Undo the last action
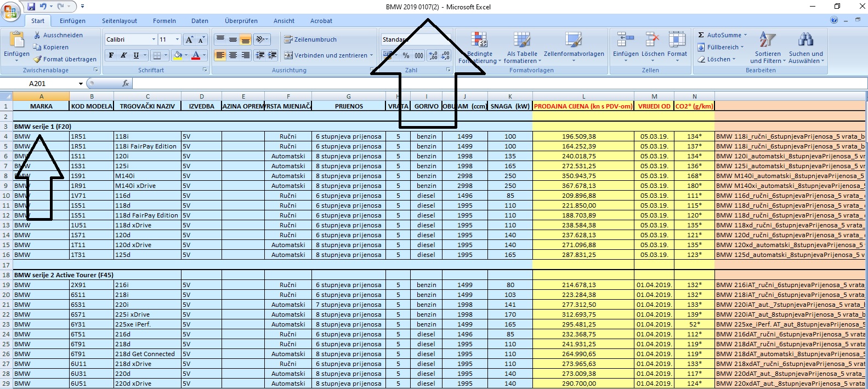Viewport: 868px width, 389px height. point(43,7)
